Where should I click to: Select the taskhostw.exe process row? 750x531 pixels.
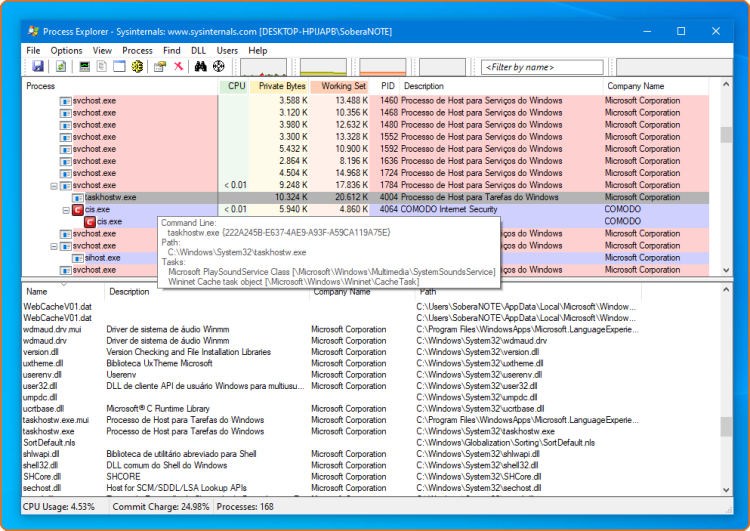click(365, 198)
